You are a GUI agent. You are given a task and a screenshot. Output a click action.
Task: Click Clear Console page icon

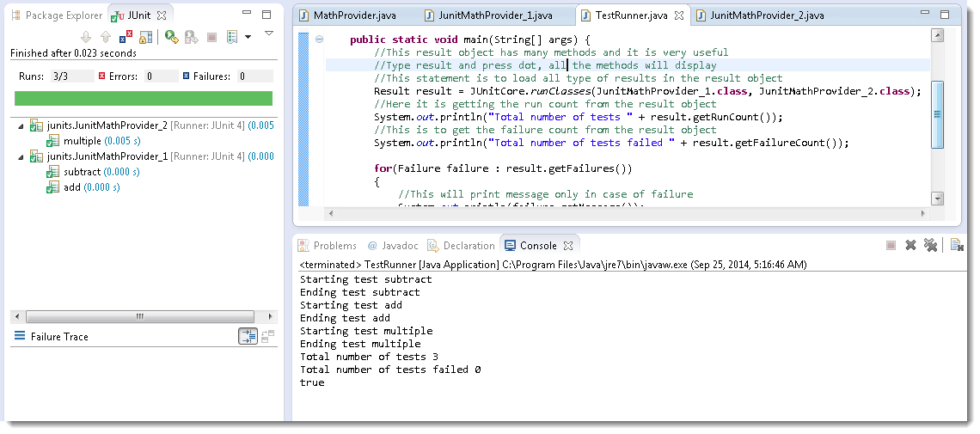[x=956, y=246]
